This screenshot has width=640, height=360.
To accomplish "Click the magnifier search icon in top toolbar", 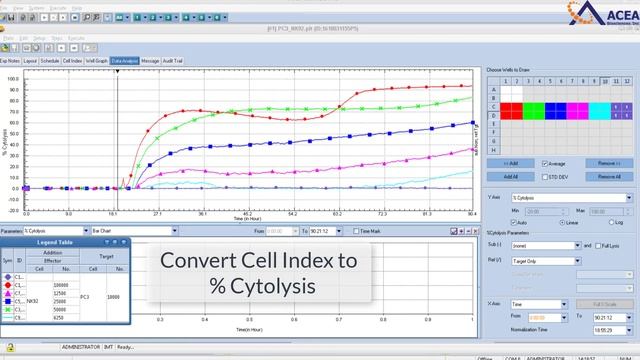I will point(86,18).
